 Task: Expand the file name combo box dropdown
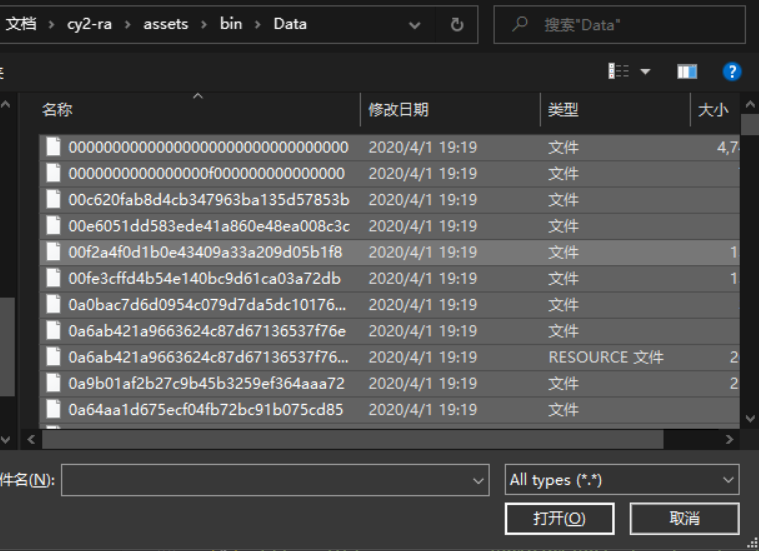coord(479,480)
